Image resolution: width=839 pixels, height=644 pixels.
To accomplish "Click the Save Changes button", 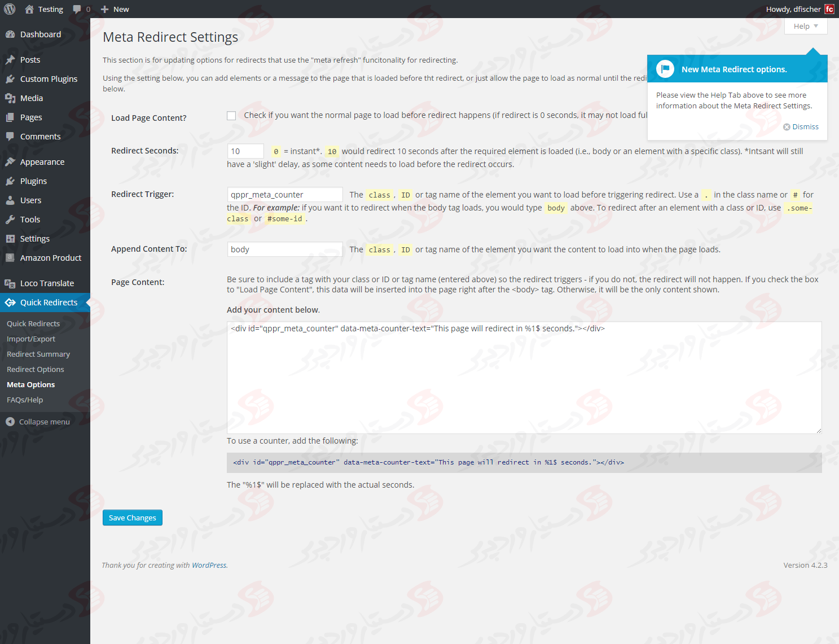I will tap(132, 518).
